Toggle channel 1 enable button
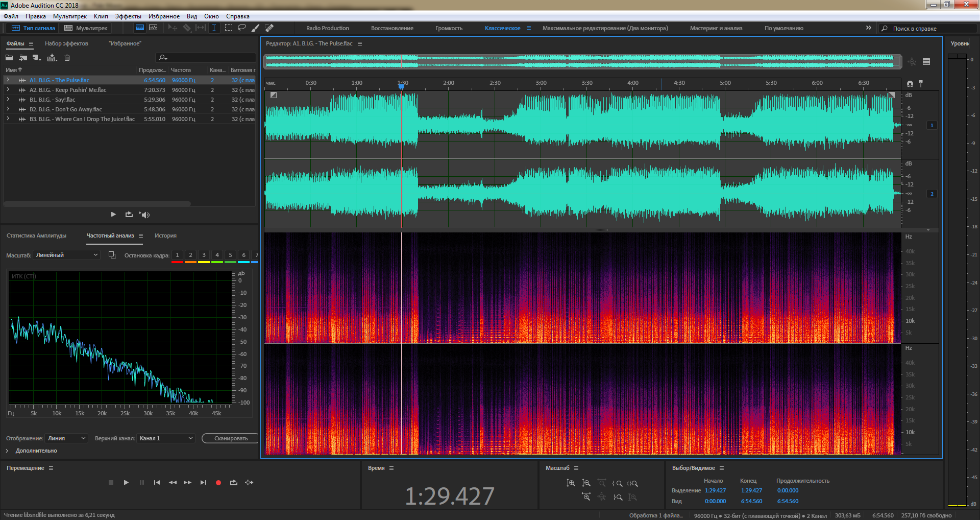The width and height of the screenshot is (980, 520). (932, 125)
